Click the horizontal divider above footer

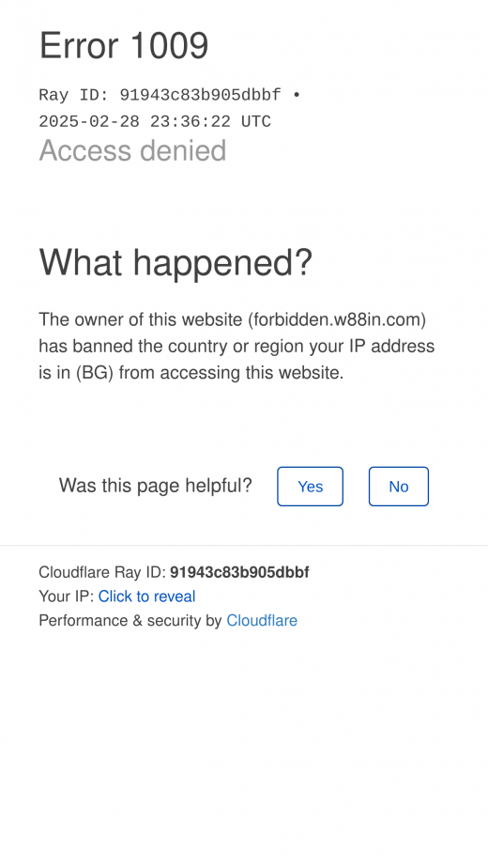(x=244, y=545)
